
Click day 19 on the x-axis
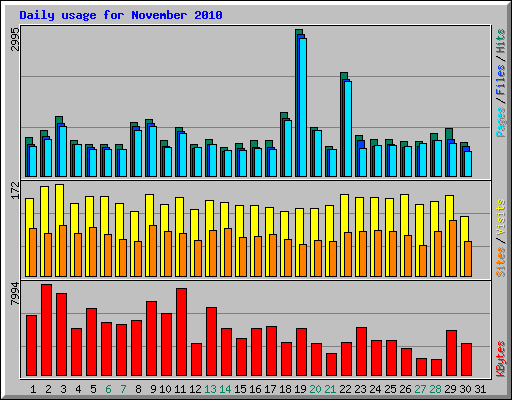300,389
